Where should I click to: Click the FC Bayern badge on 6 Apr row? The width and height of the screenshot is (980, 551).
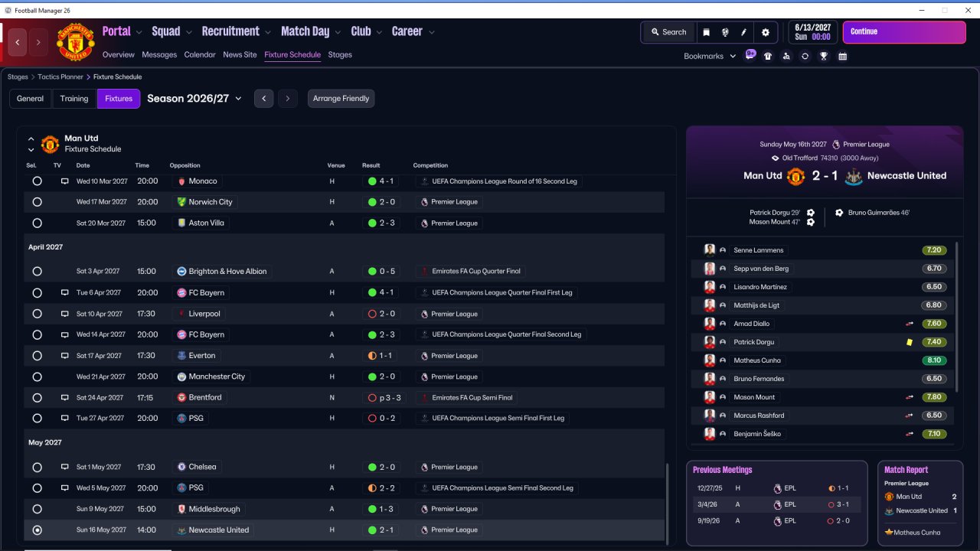[181, 292]
